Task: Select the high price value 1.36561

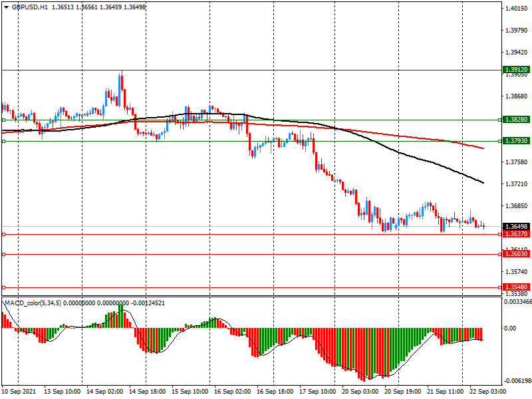Action: [x=86, y=7]
